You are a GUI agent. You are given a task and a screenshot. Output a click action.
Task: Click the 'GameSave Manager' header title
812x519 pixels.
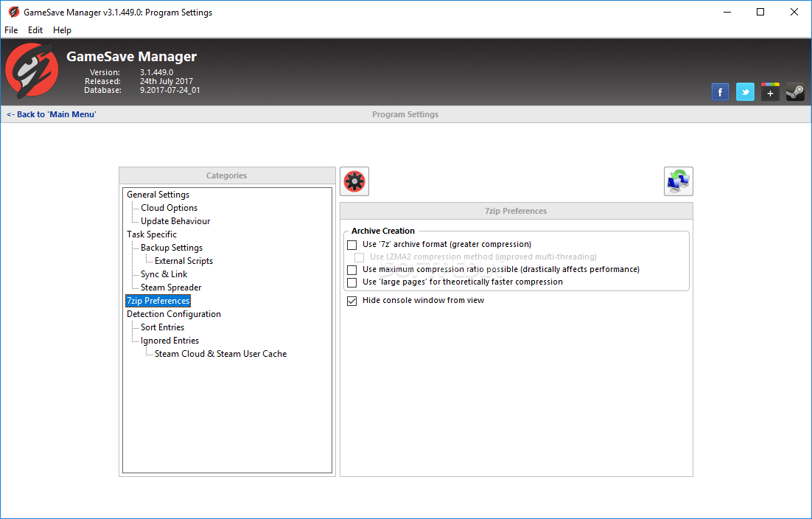[132, 57]
